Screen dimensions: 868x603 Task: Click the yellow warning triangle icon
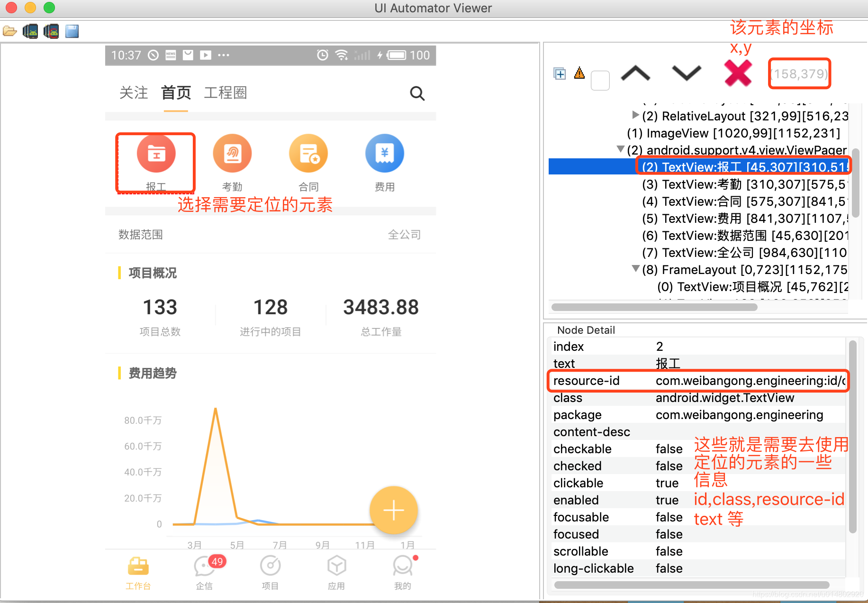(x=579, y=73)
